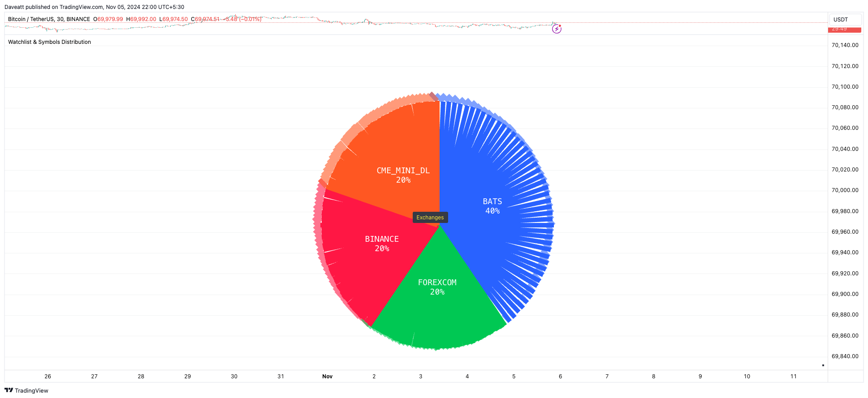Click the 26 date label on time axis
The width and height of the screenshot is (868, 398).
click(48, 377)
